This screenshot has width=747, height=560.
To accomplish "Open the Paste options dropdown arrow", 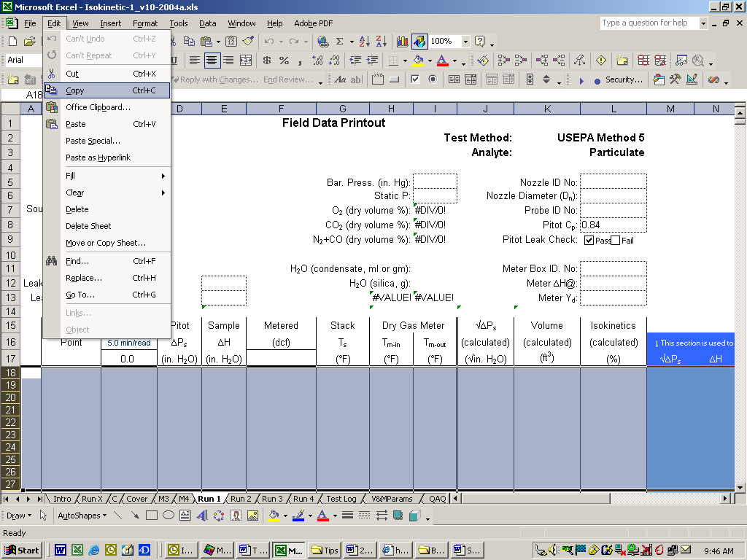I will click(218, 42).
